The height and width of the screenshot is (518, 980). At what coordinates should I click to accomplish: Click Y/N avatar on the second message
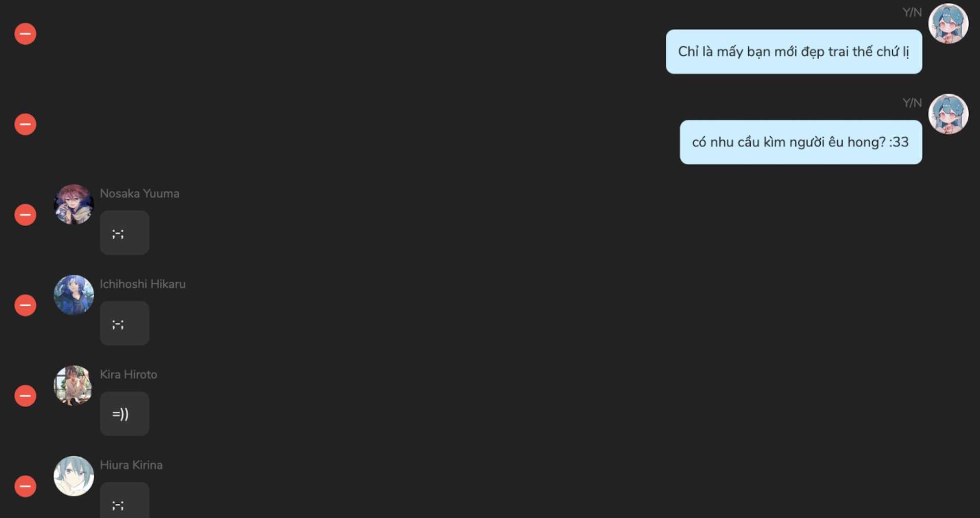pyautogui.click(x=948, y=114)
